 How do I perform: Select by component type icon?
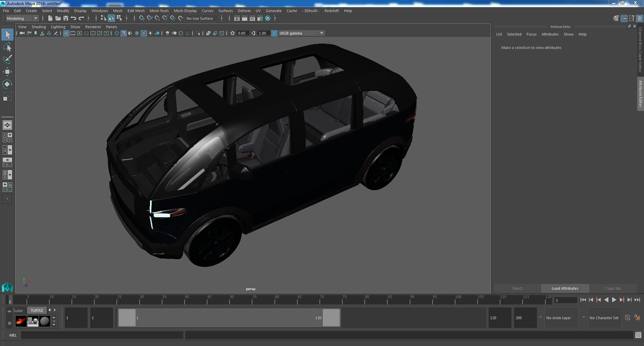[x=119, y=18]
